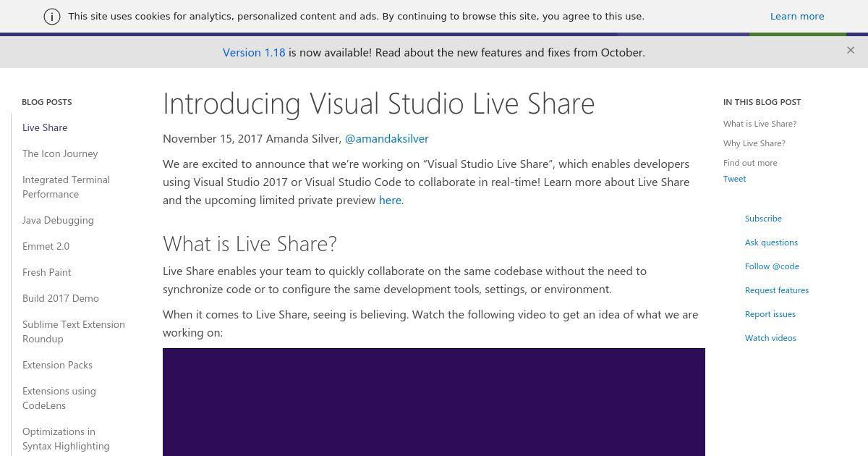Click the Report issues link
868x456 pixels.
770,314
